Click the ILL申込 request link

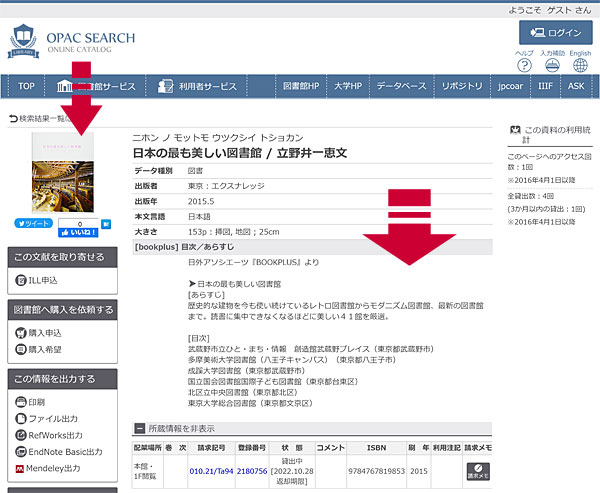click(43, 280)
